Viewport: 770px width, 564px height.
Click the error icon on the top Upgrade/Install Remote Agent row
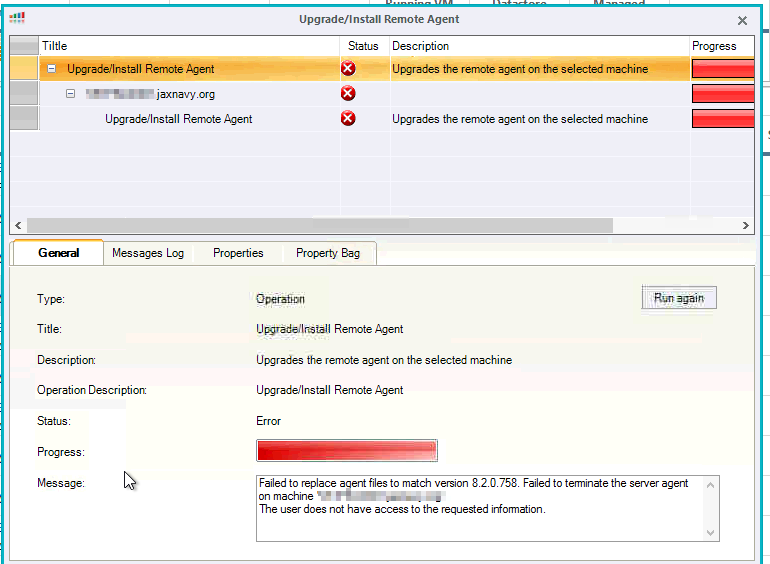(x=348, y=68)
